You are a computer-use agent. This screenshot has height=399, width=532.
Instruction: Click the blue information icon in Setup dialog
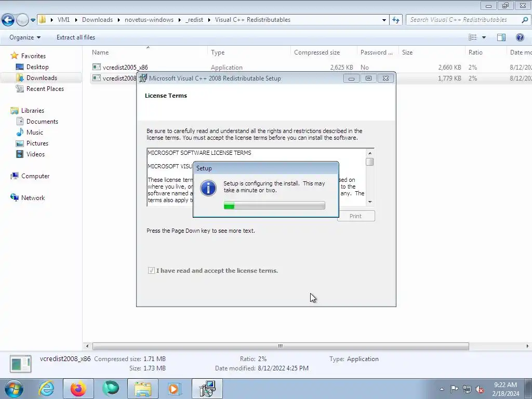coord(208,188)
